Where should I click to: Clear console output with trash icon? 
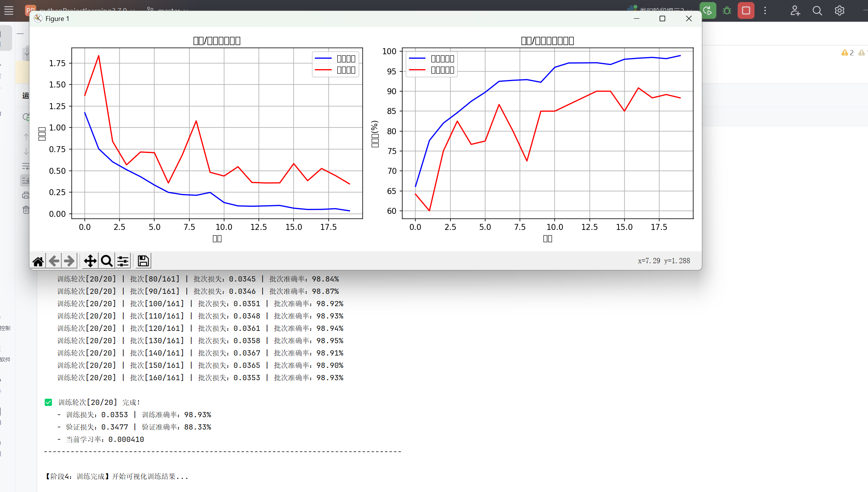click(26, 210)
